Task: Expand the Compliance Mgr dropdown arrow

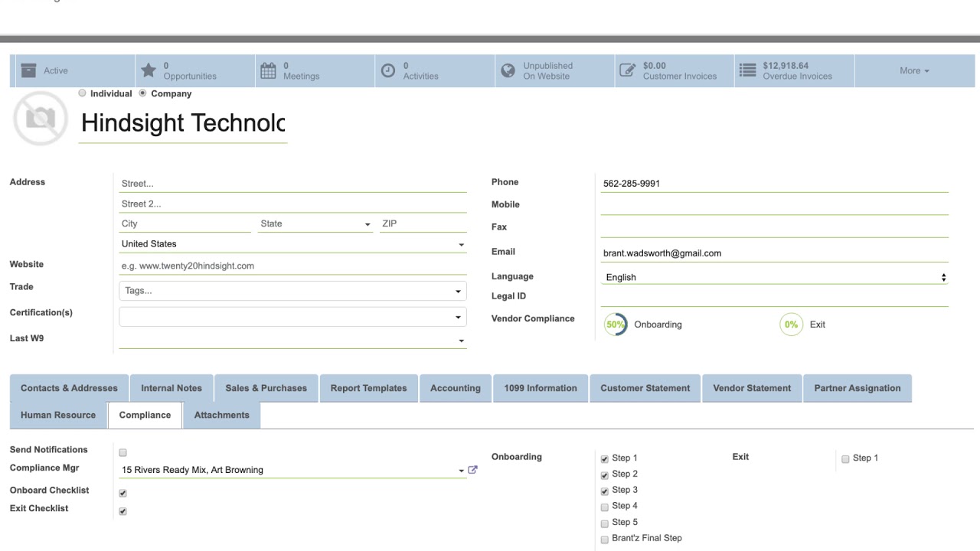Action: tap(462, 471)
